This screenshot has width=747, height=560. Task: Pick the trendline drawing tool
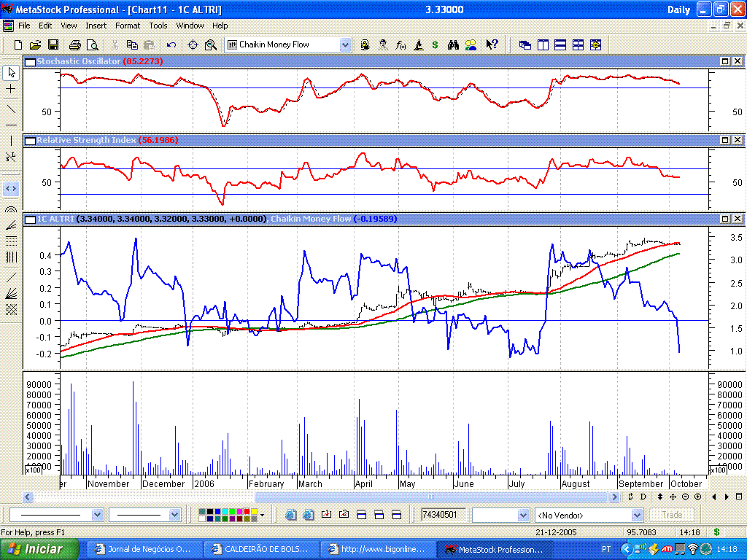click(x=11, y=109)
